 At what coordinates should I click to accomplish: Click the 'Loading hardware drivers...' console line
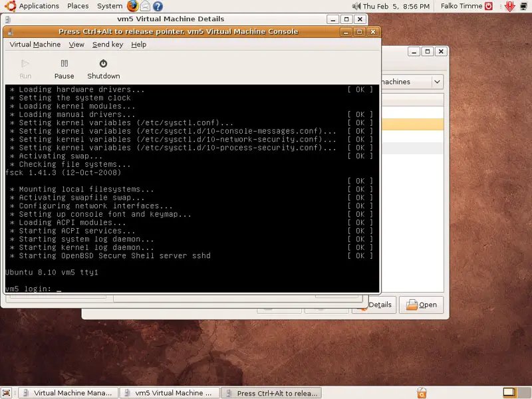pyautogui.click(x=82, y=89)
